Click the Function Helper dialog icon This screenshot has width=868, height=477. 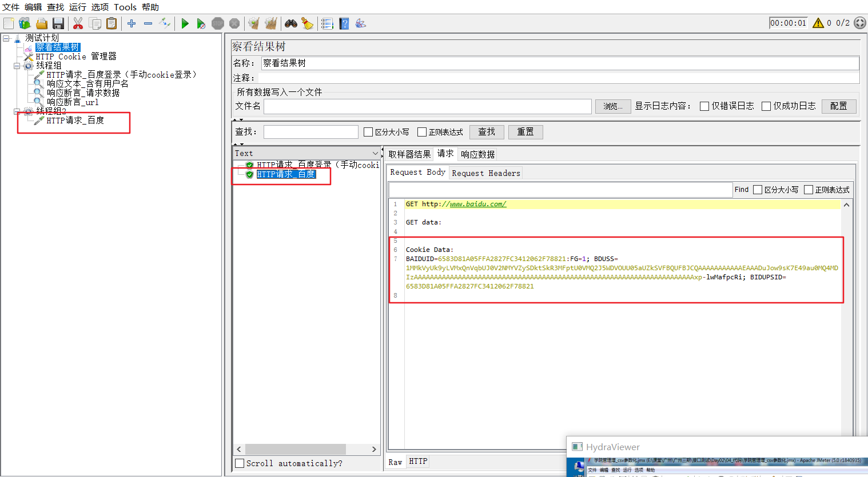click(x=361, y=23)
